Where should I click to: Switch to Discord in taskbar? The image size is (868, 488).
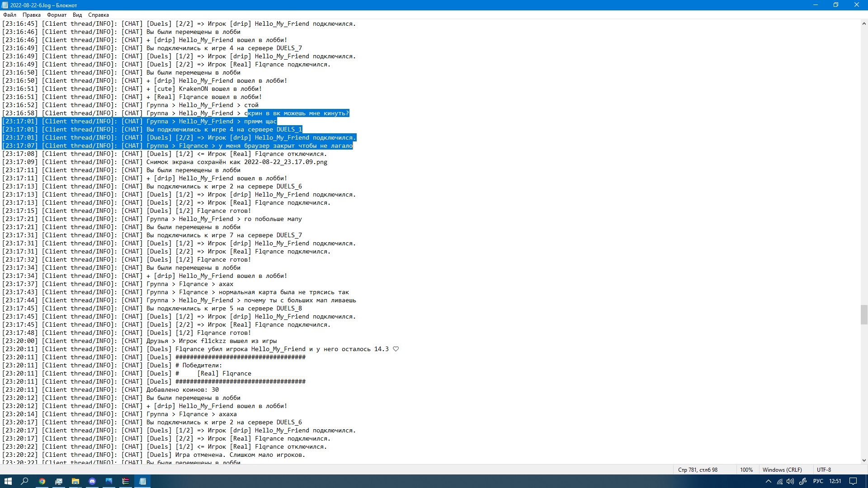coord(92,481)
